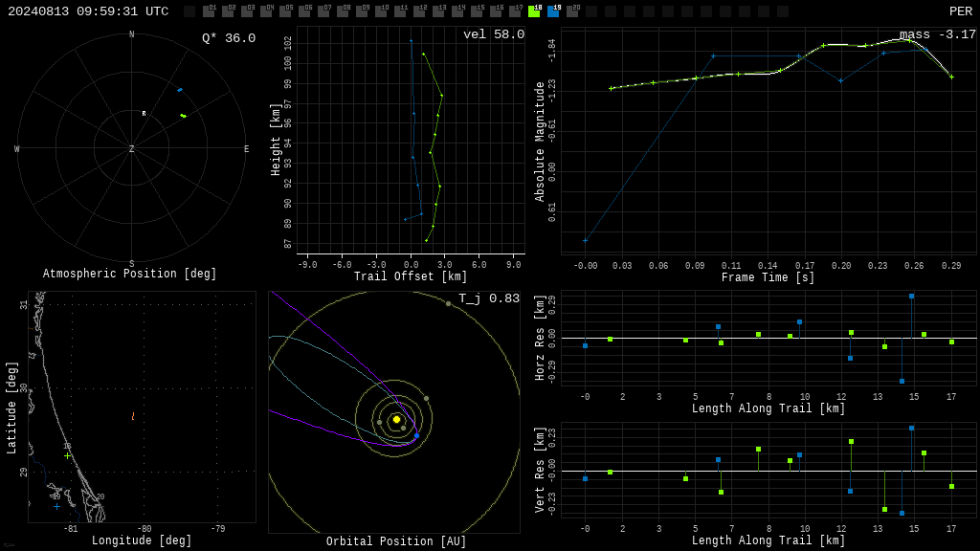Click the blue plus marker on map

tap(56, 507)
